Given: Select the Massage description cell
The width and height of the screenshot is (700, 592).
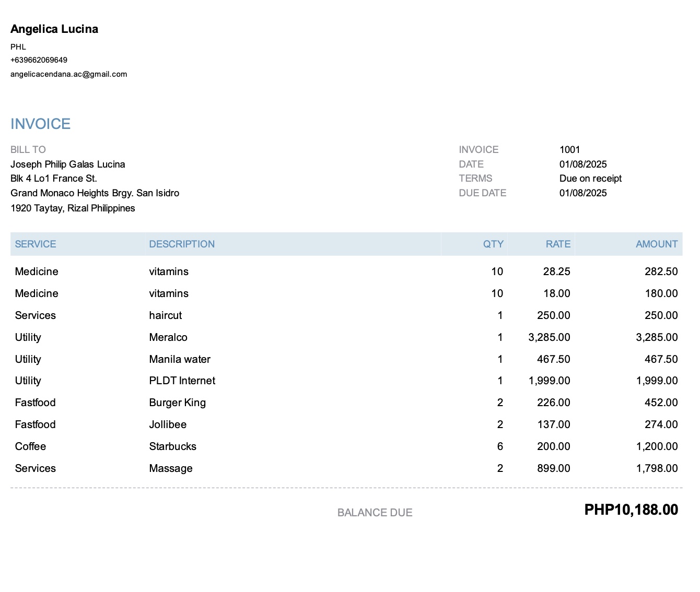Looking at the screenshot, I should click(x=171, y=468).
